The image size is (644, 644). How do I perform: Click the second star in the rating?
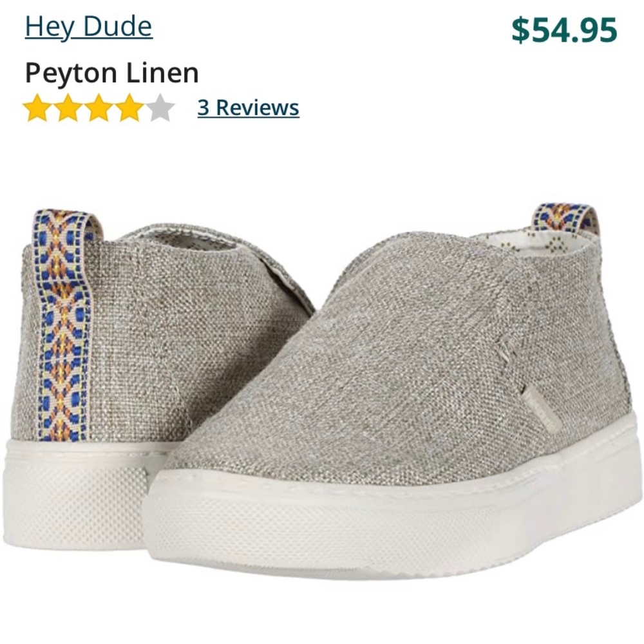point(69,106)
